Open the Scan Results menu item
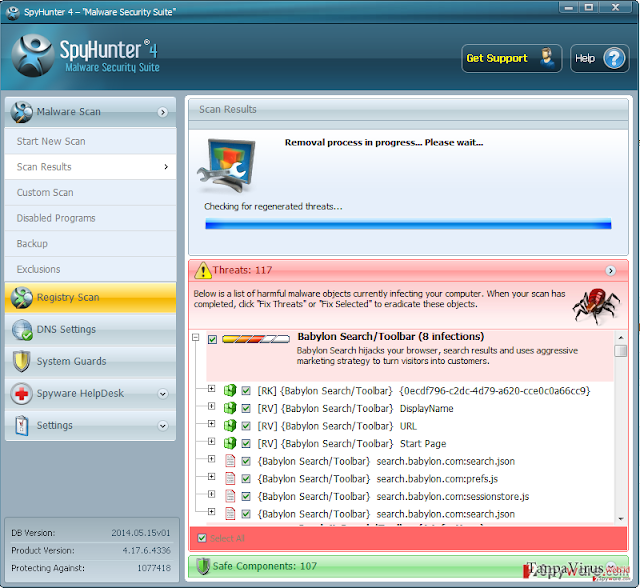 (90, 167)
